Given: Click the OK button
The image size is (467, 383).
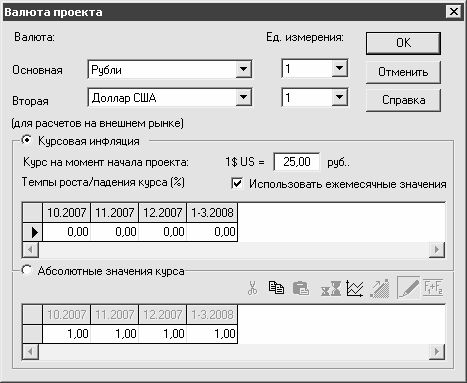Looking at the screenshot, I should pyautogui.click(x=403, y=43).
